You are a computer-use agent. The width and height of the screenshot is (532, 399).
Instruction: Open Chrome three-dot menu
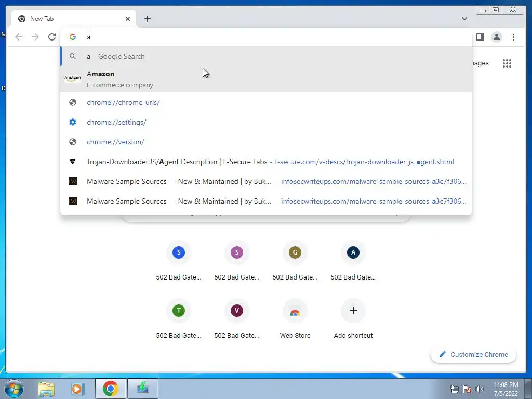(513, 37)
